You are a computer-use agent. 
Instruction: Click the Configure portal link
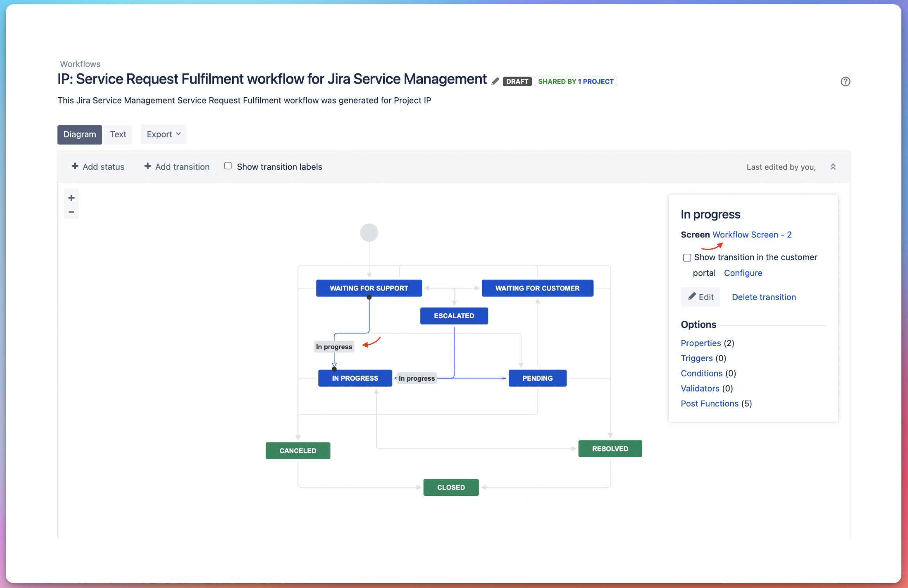743,273
